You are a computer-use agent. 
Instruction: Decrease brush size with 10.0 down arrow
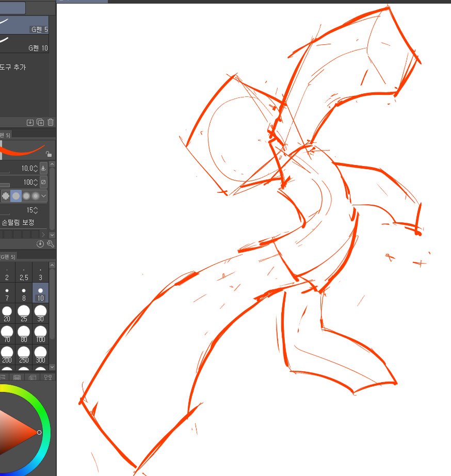36,170
